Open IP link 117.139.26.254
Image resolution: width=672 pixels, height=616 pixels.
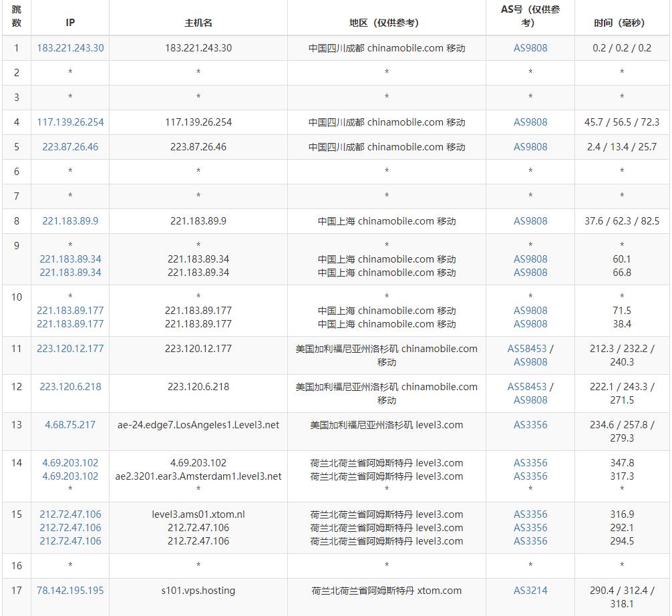pos(70,122)
